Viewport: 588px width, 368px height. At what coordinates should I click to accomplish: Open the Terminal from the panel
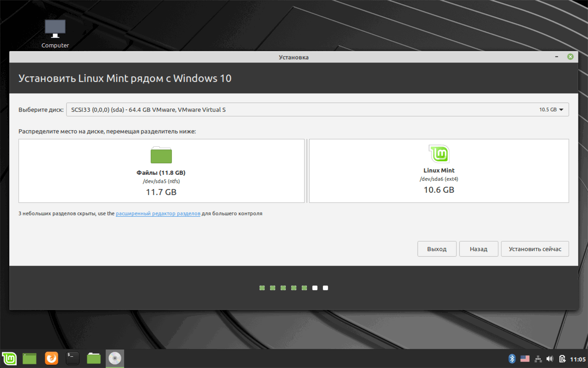(73, 358)
